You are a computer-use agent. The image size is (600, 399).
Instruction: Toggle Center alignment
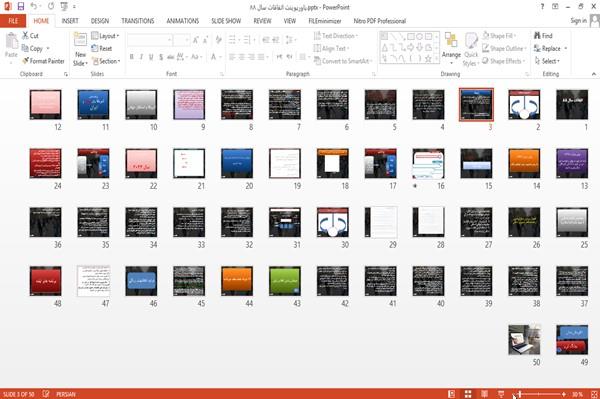[x=241, y=57]
